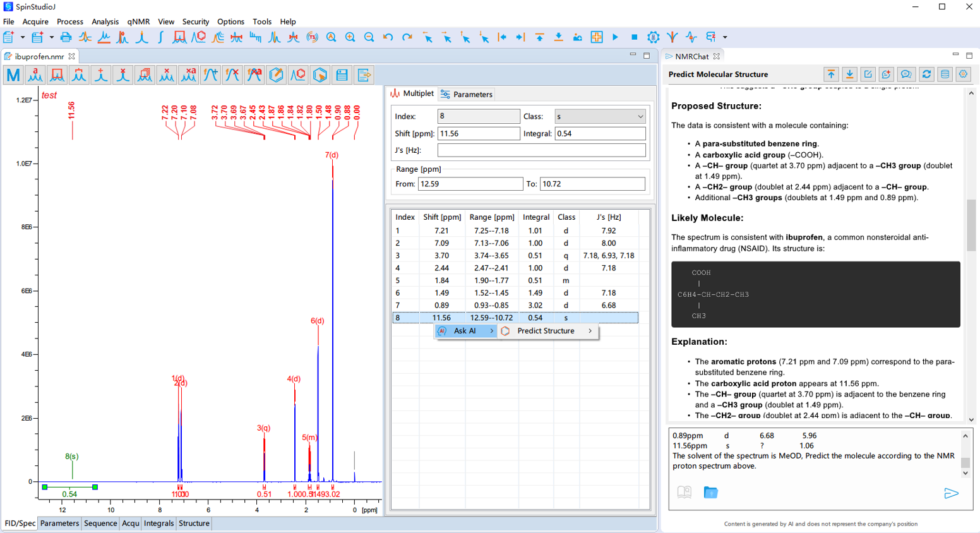Open the Acqu bottom tab

pyautogui.click(x=131, y=523)
